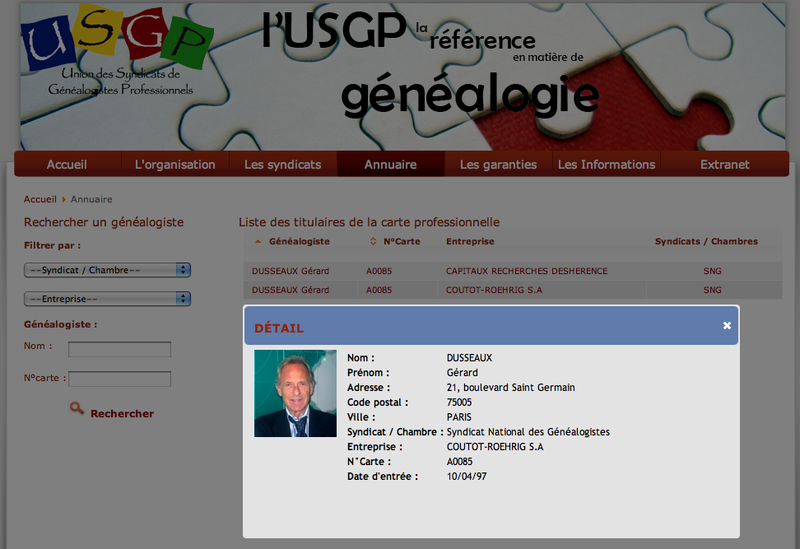Open Les syndicats menu item

(x=283, y=164)
